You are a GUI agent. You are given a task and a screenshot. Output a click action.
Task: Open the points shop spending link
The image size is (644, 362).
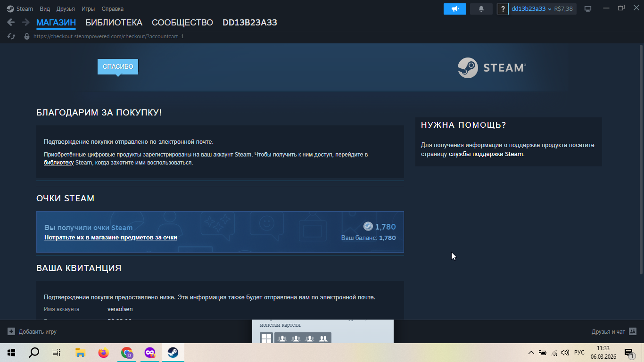[111, 238]
